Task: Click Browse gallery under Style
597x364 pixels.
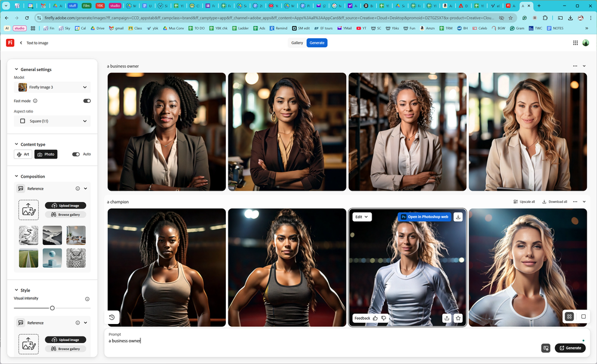Action: point(66,349)
